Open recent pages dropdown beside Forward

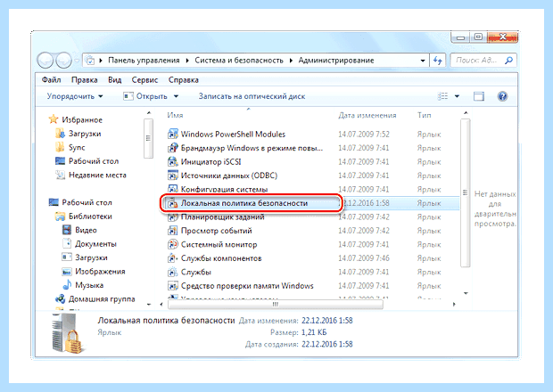(x=77, y=61)
